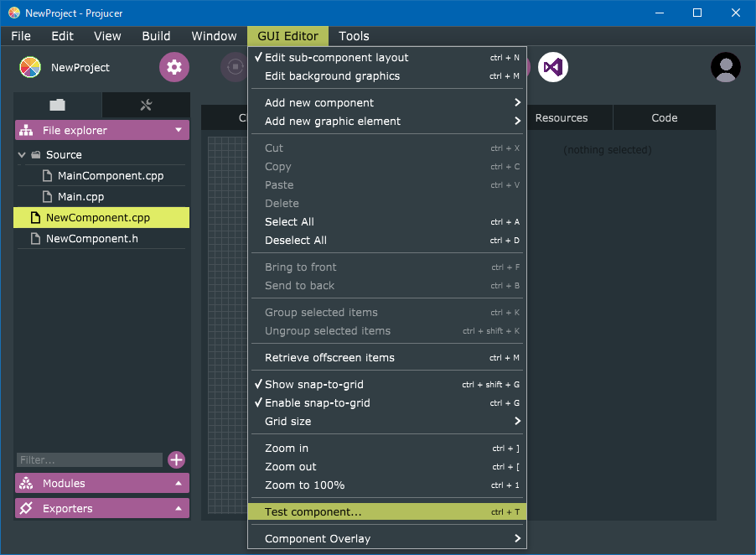Click the user account avatar icon
Image resolution: width=756 pixels, height=555 pixels.
pyautogui.click(x=725, y=68)
